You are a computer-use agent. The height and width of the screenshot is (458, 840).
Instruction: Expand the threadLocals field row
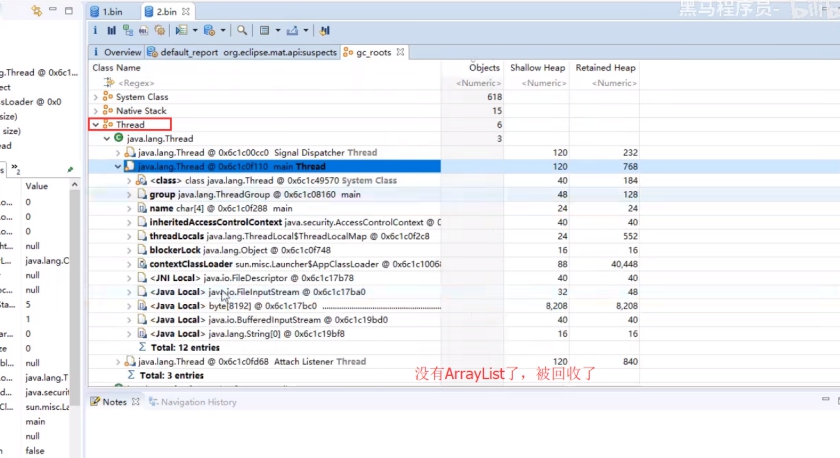pos(129,236)
